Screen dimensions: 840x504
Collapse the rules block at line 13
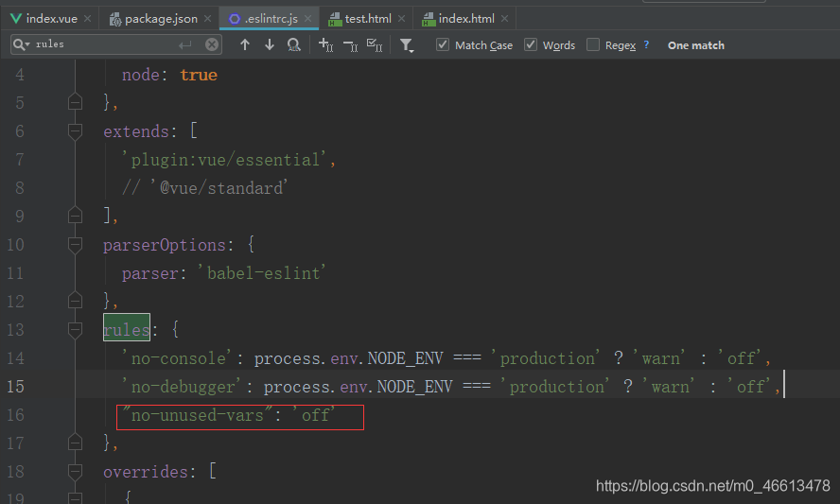tap(75, 329)
